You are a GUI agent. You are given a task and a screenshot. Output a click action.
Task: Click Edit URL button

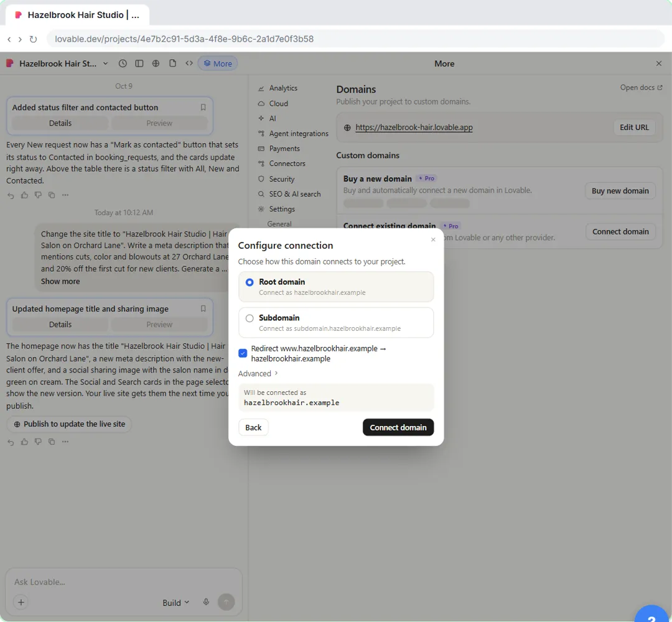coord(634,128)
